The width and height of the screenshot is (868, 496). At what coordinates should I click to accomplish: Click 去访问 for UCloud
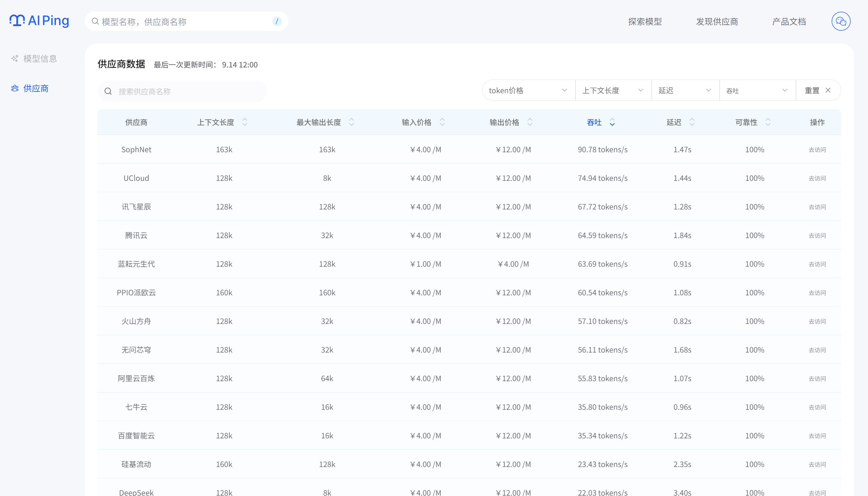click(817, 178)
